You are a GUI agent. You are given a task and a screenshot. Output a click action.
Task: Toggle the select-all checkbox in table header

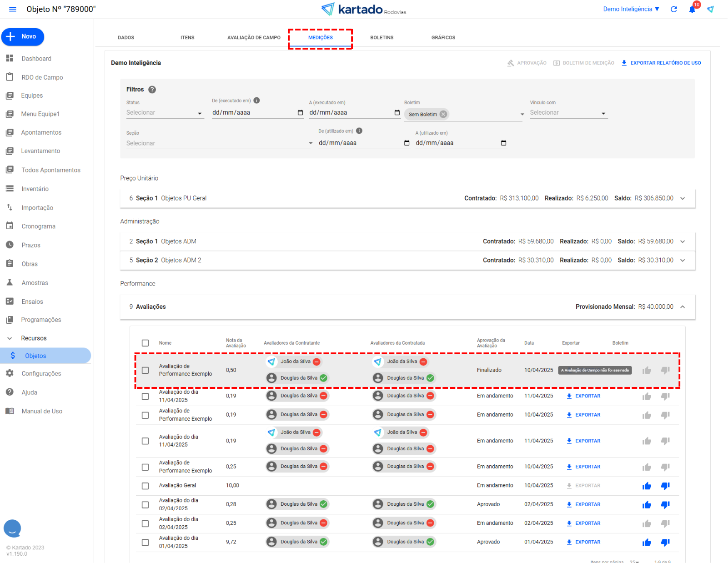(x=145, y=343)
